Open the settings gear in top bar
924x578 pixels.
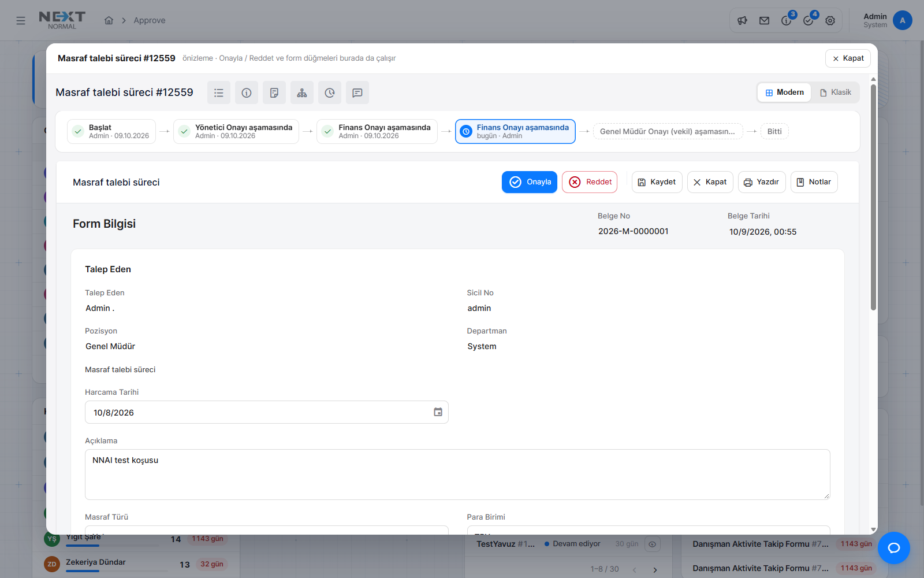pyautogui.click(x=830, y=21)
